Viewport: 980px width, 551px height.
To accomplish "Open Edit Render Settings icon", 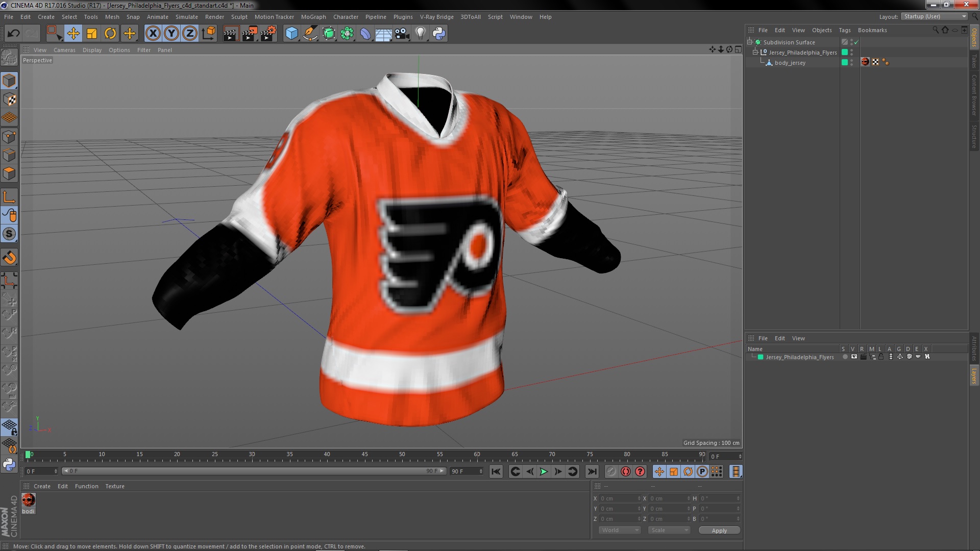I will [x=268, y=34].
